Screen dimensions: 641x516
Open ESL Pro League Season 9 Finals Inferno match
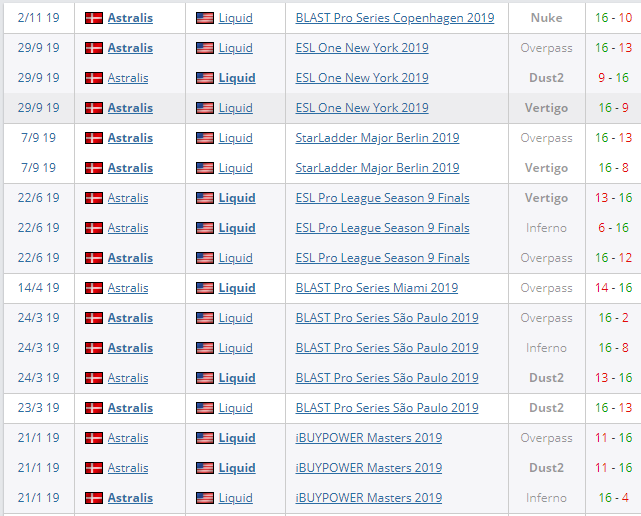point(382,228)
